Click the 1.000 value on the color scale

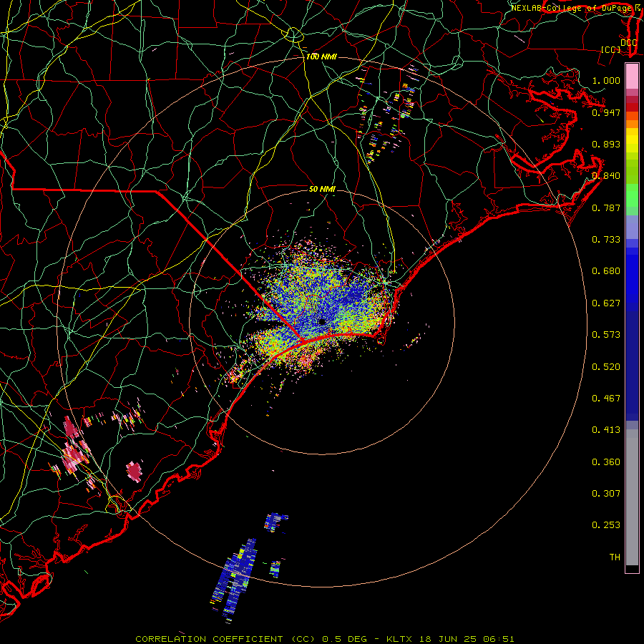click(x=606, y=80)
